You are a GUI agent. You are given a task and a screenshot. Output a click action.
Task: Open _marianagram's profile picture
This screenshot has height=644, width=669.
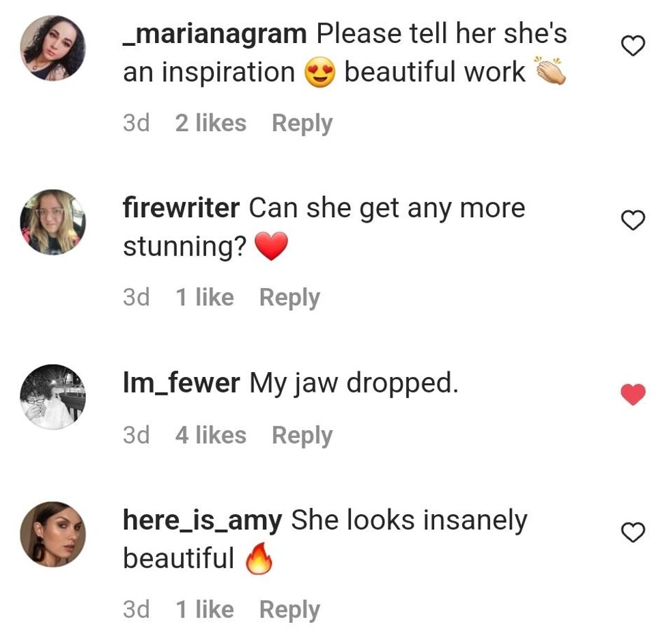coord(53,48)
